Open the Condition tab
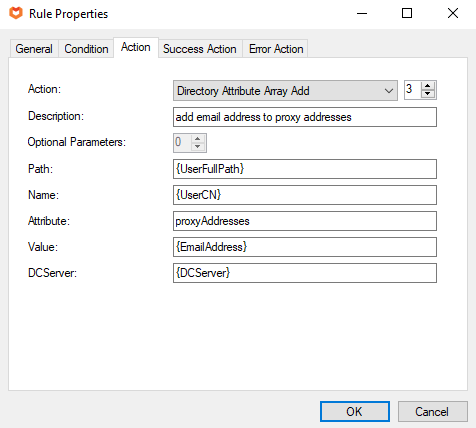Screen dimensions: 476x428 click(x=86, y=49)
